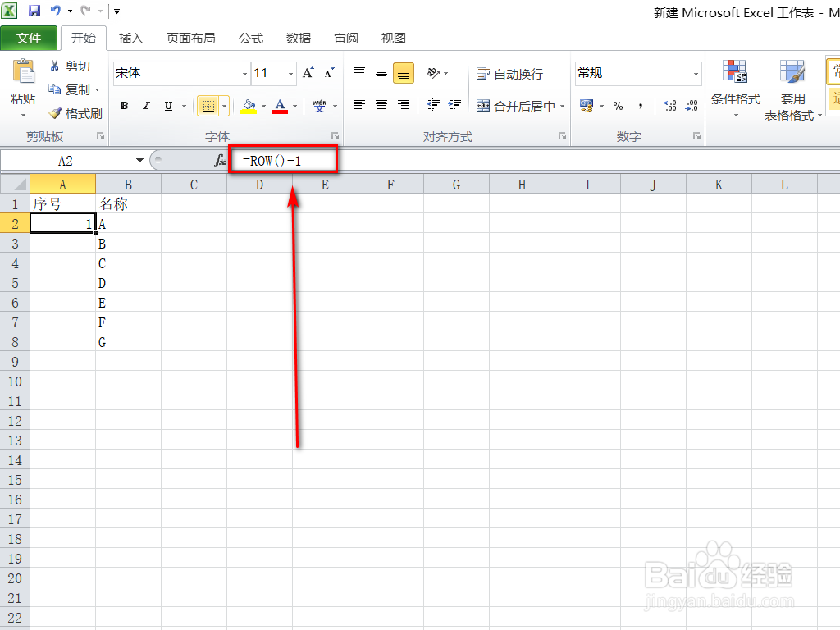Image resolution: width=840 pixels, height=630 pixels.
Task: Switch to the Insert (插入) tab
Action: pyautogui.click(x=130, y=38)
